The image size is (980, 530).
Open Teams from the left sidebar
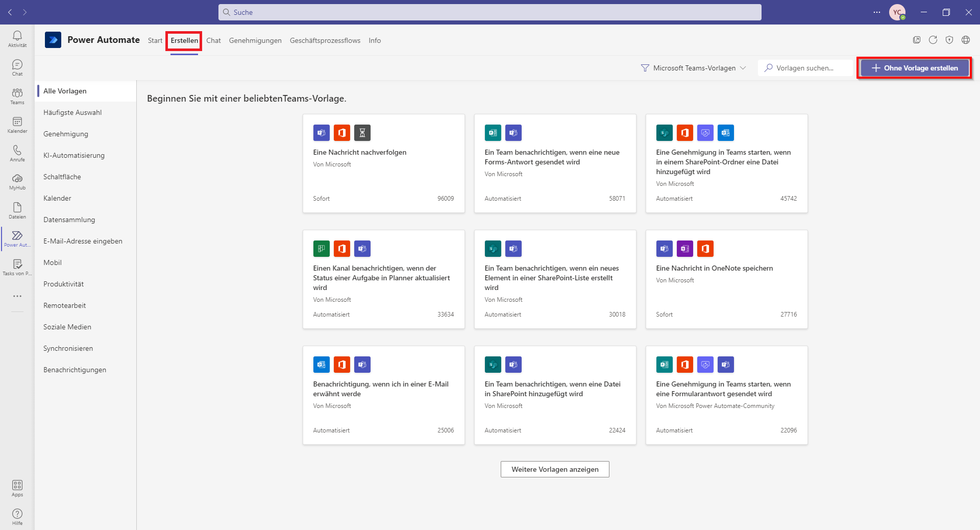(17, 96)
